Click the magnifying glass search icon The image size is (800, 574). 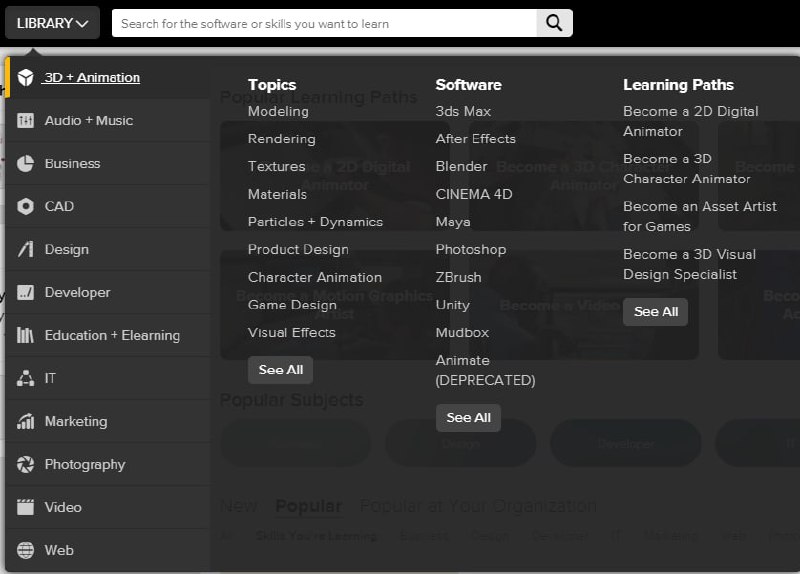pos(554,23)
